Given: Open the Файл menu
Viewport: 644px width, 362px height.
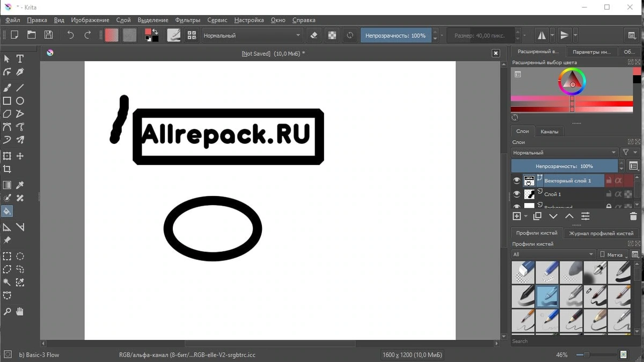Looking at the screenshot, I should click(x=13, y=20).
